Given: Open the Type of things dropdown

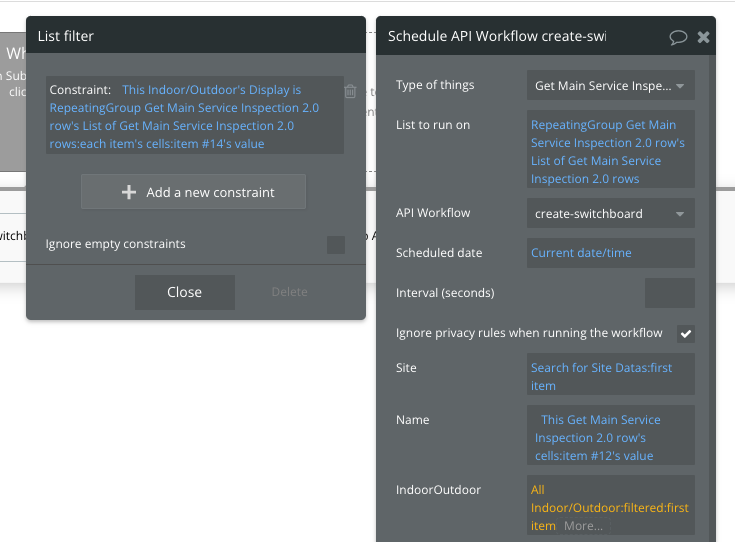Looking at the screenshot, I should click(x=610, y=85).
